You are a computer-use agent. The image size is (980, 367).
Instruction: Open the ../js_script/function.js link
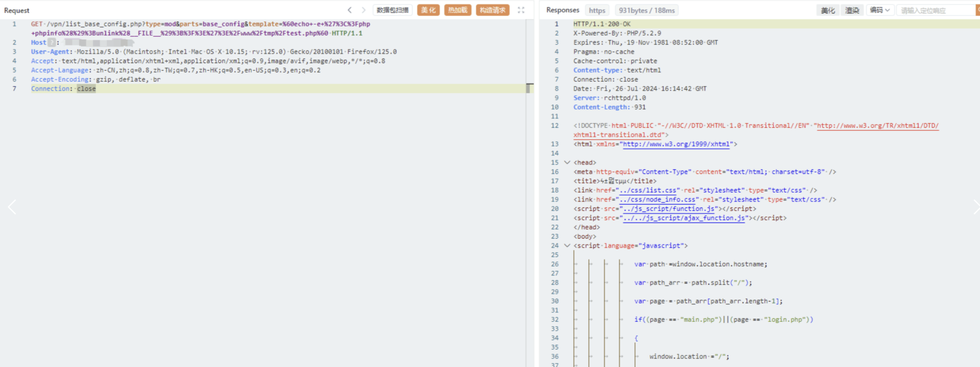(668, 209)
